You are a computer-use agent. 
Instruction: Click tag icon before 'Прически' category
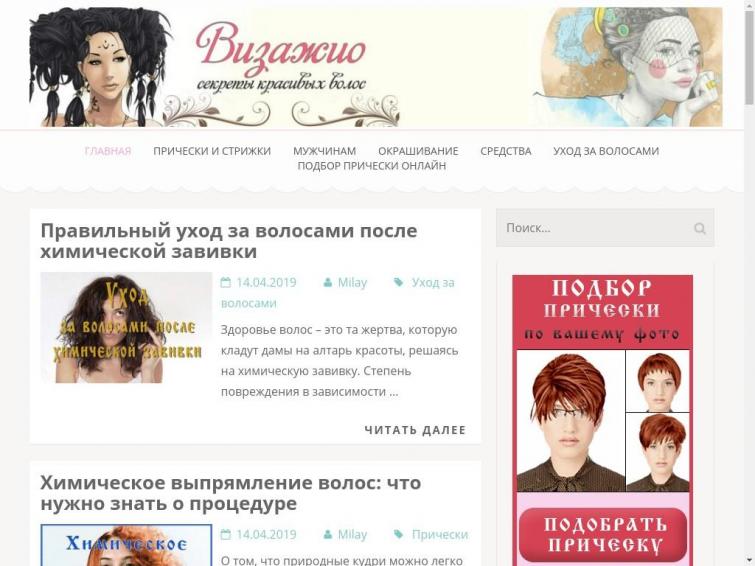398,534
